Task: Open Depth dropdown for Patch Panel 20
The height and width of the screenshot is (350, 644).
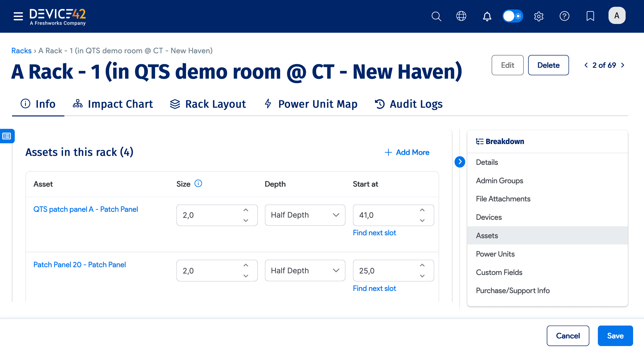Action: click(x=305, y=271)
